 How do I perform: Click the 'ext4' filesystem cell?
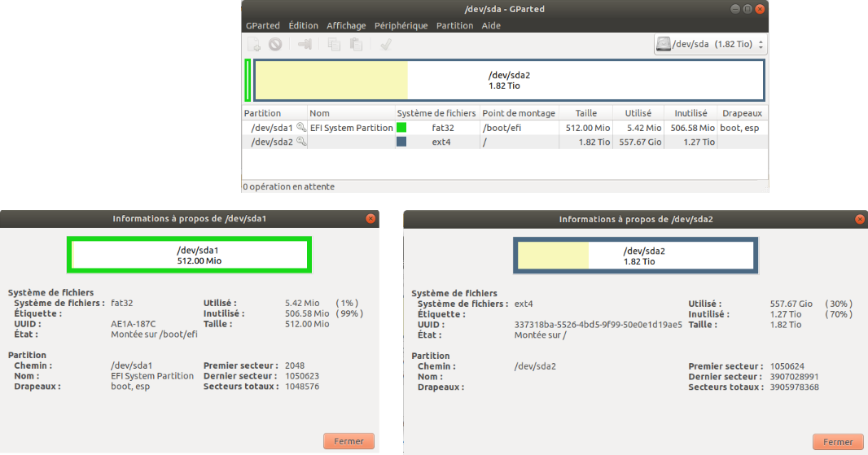[x=441, y=142]
